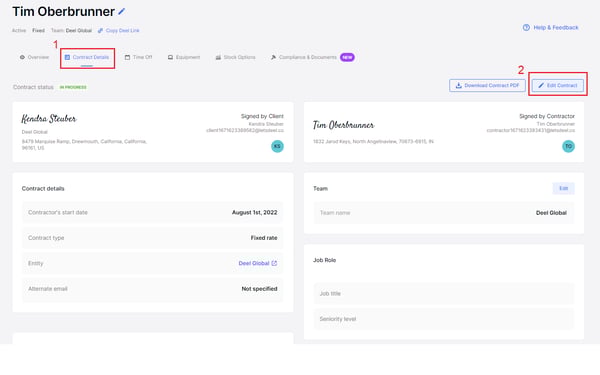Viewport: 600px width, 375px height.
Task: Open the Deel Global entity link
Action: click(x=254, y=263)
